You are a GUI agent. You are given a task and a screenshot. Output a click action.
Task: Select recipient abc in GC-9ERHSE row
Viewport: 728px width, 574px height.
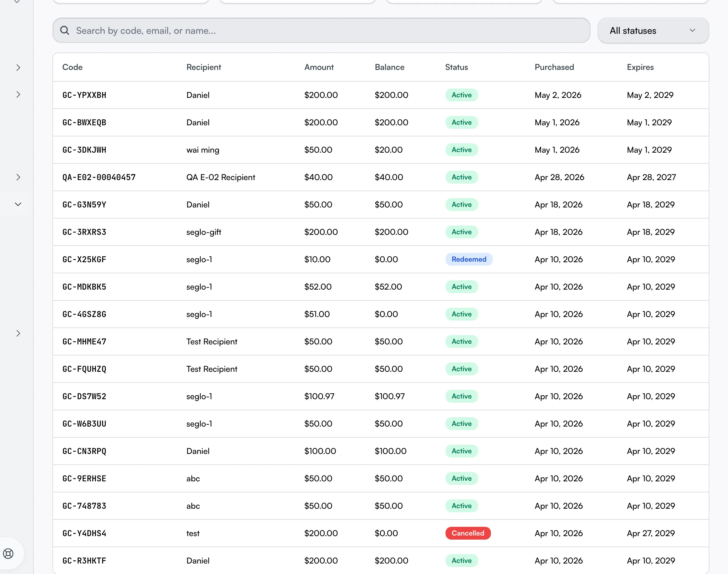[x=193, y=478]
